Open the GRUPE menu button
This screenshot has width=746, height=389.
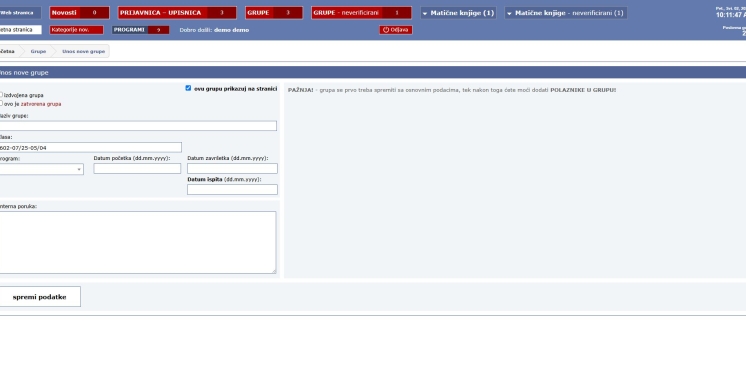(274, 13)
